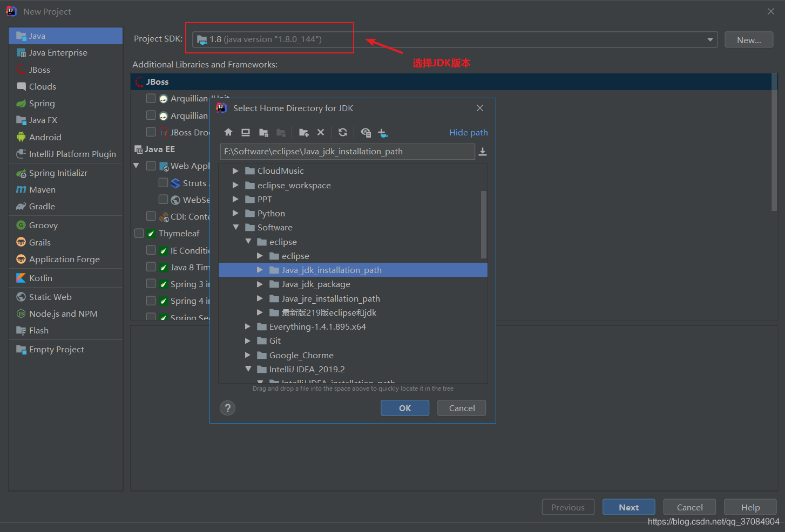
Task: Open the question mark help in JDK dialog
Action: (x=228, y=408)
